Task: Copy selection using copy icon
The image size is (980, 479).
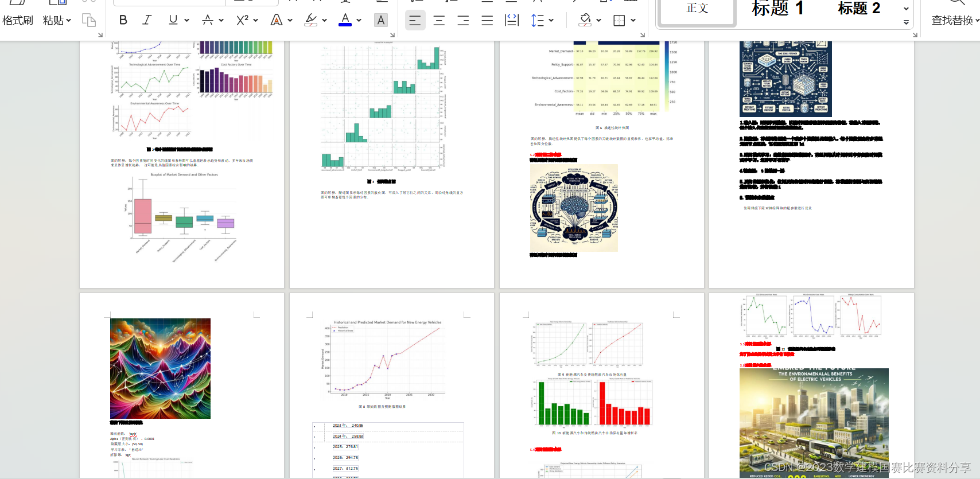Action: [89, 20]
